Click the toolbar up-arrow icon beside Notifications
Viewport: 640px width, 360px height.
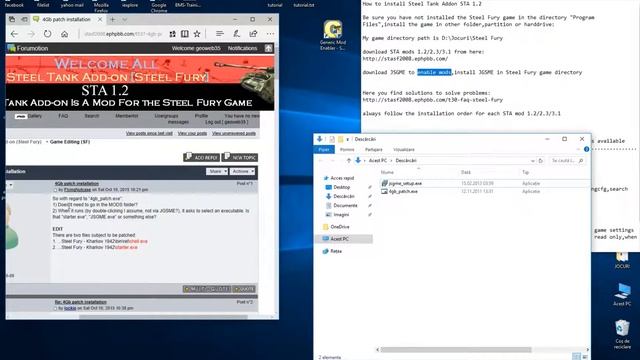coord(268,48)
